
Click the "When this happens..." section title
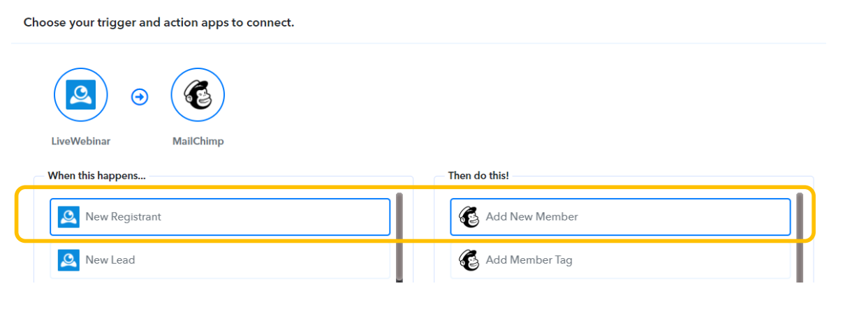pos(96,176)
